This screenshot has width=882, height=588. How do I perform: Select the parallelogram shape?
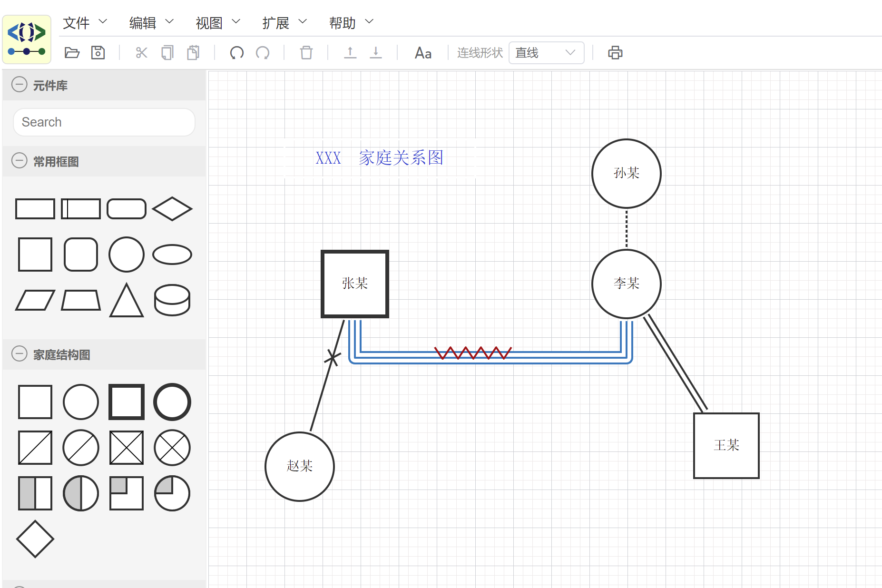(35, 300)
